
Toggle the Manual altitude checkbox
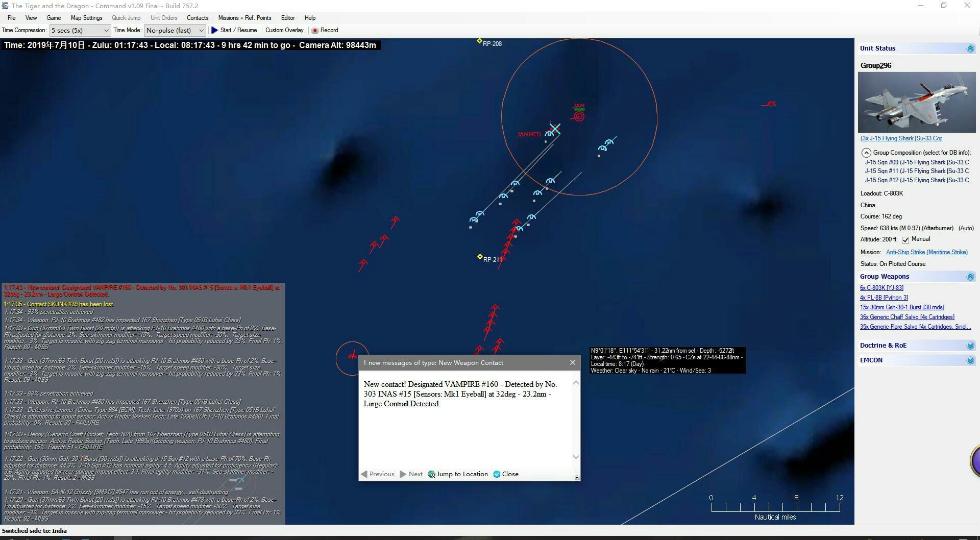(905, 240)
